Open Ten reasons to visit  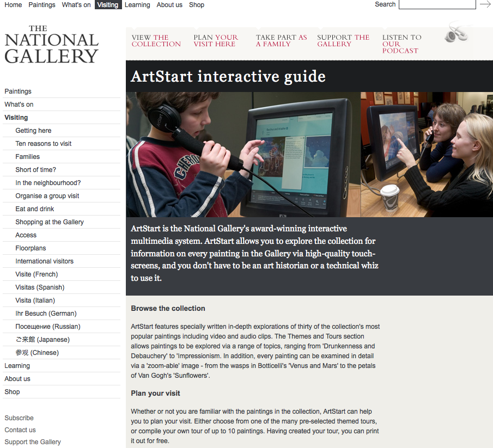click(44, 144)
